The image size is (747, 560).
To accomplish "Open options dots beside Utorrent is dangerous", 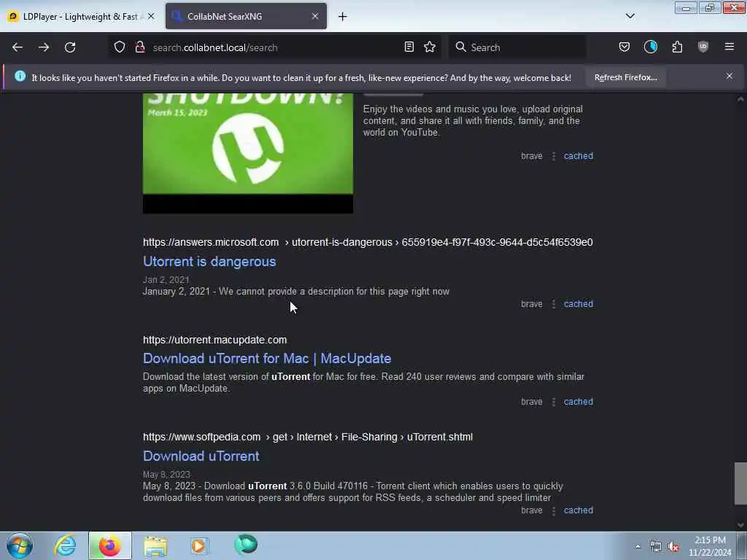I will (x=554, y=304).
